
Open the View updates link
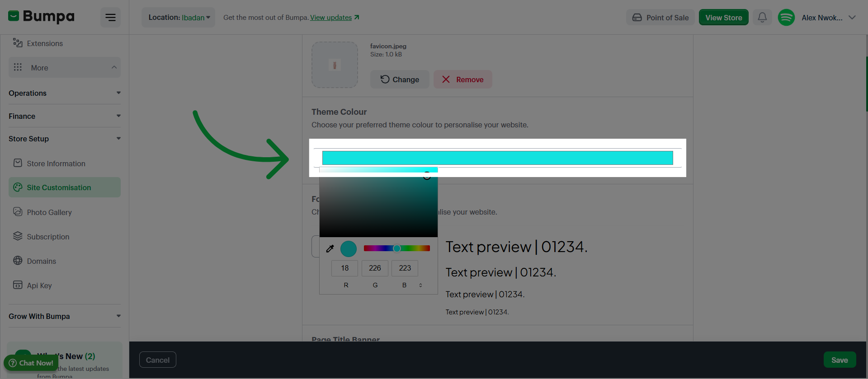click(x=335, y=18)
